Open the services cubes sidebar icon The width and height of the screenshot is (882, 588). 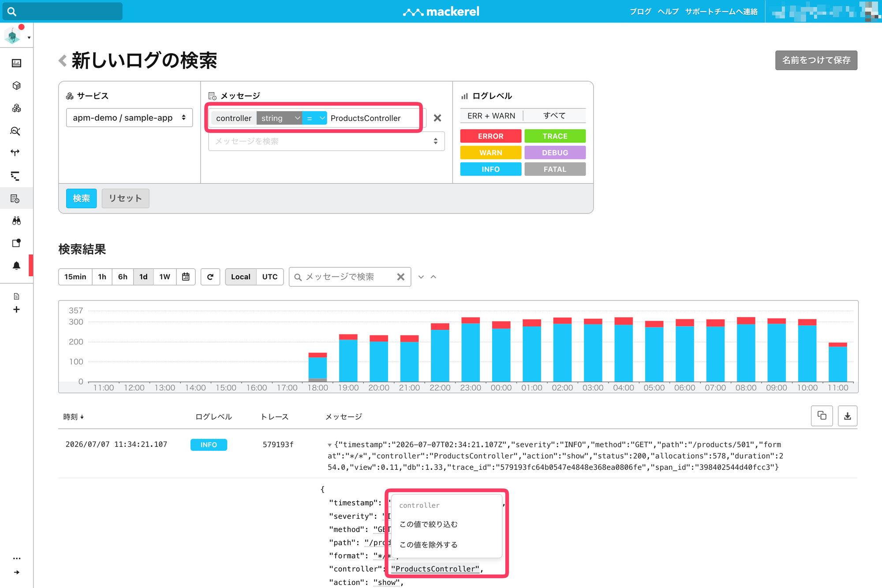(16, 108)
